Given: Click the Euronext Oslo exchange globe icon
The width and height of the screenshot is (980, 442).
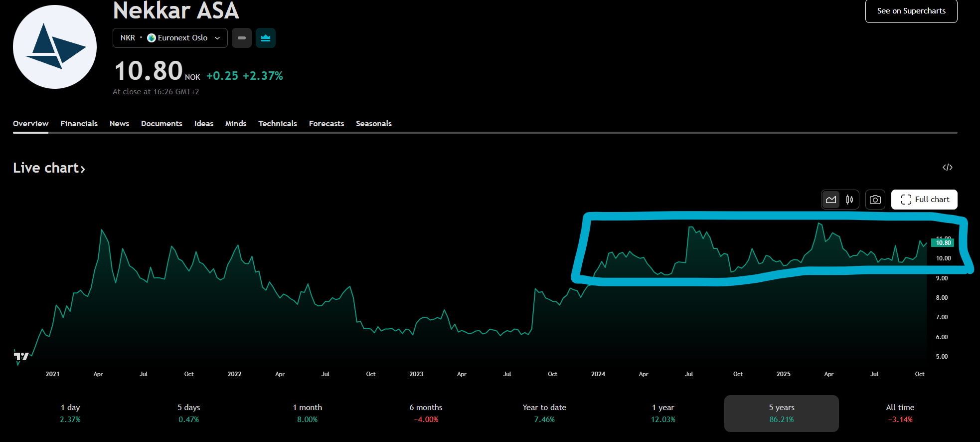Looking at the screenshot, I should point(152,38).
